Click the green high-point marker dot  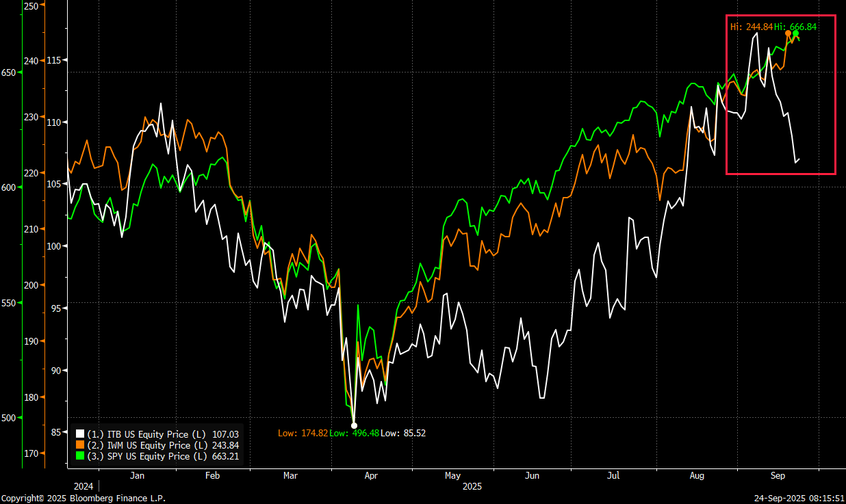795,34
